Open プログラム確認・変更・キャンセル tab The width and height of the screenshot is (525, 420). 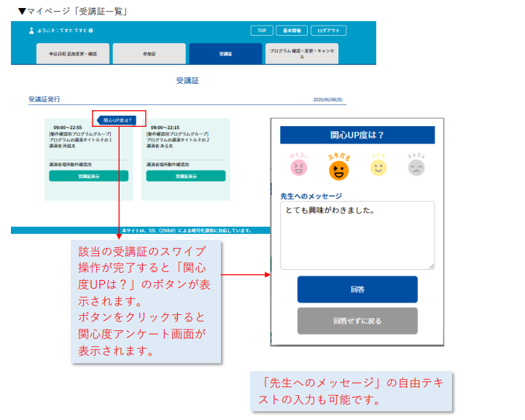(302, 53)
